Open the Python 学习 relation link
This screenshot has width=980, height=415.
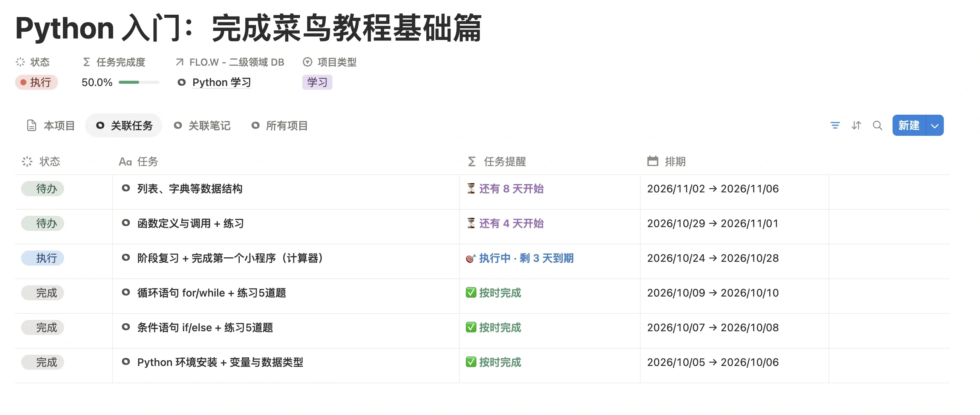click(221, 82)
